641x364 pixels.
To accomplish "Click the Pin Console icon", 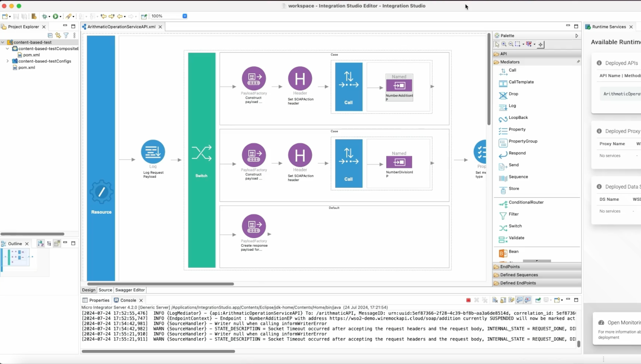I will pyautogui.click(x=538, y=300).
